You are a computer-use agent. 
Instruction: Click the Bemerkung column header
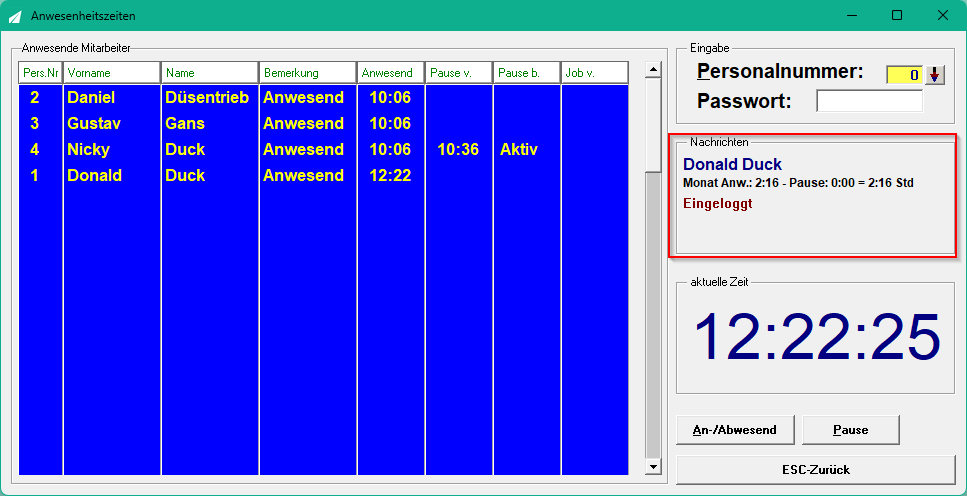coord(308,73)
